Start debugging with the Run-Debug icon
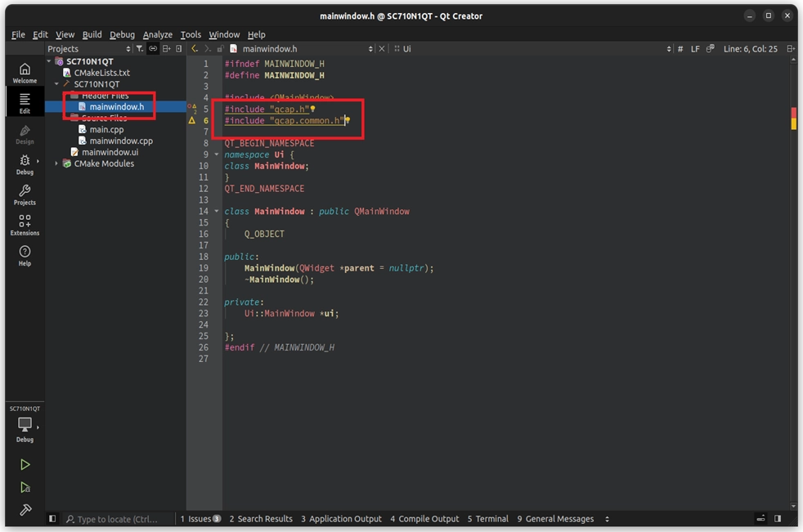Screen dimensions: 803x532 click(25, 487)
